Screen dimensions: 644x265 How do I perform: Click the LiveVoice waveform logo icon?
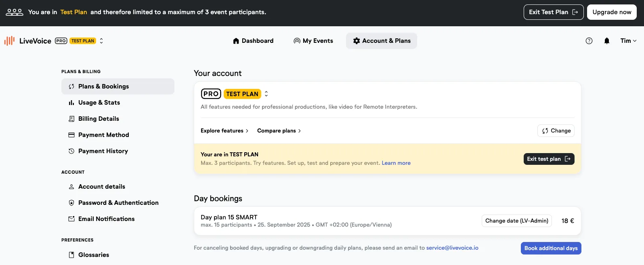click(x=9, y=41)
